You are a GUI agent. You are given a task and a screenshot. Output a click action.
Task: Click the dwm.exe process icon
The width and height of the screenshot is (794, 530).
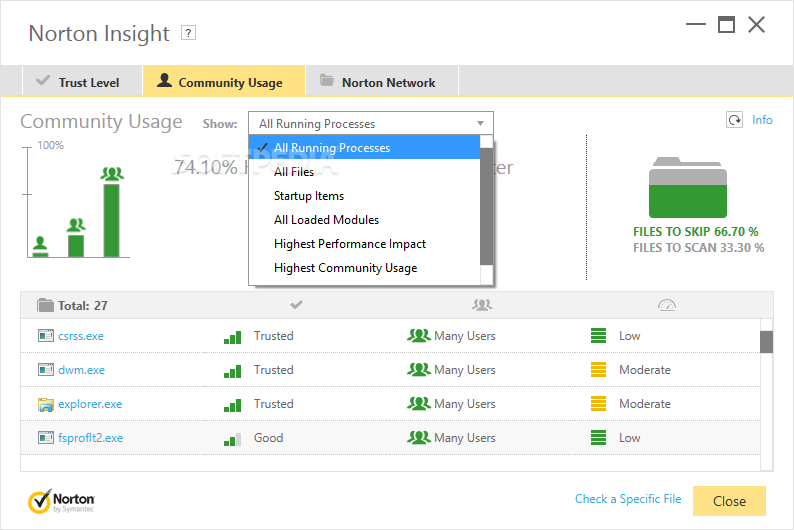coord(46,370)
